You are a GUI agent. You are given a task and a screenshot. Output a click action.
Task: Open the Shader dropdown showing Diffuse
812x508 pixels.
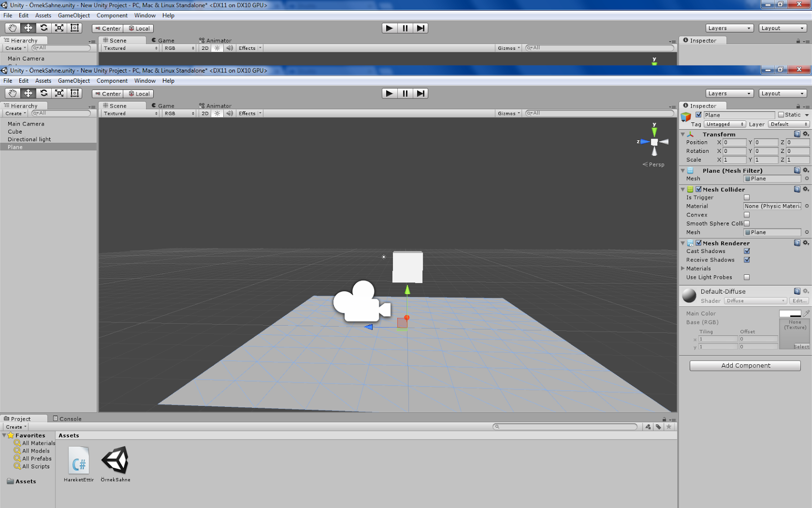click(x=755, y=300)
